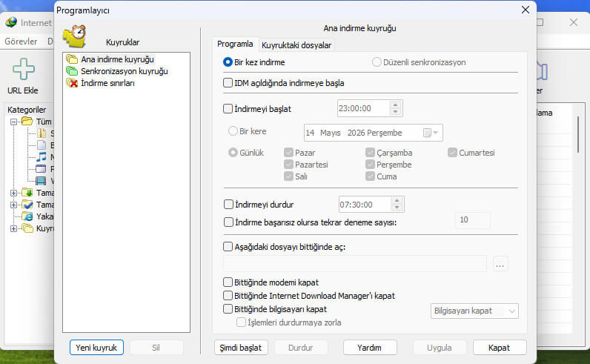Click the folder icon with blue checkmark
Viewport: 590px width, 364px height.
click(x=27, y=205)
